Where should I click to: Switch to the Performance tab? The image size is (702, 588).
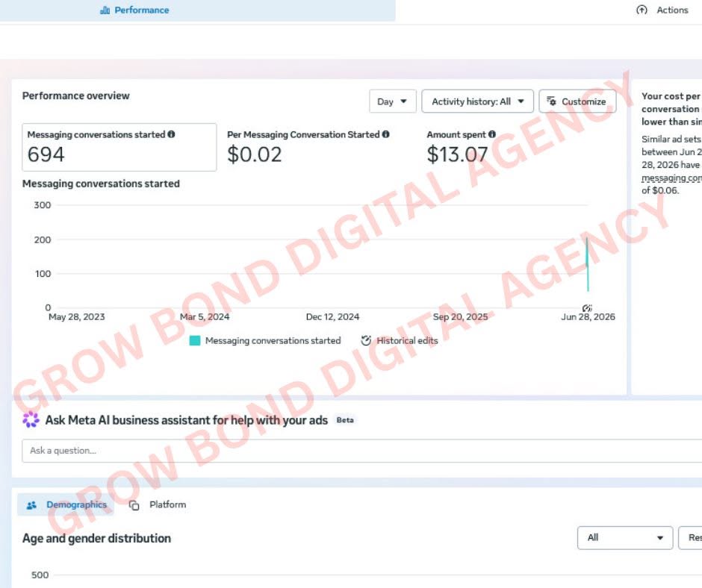(x=134, y=10)
